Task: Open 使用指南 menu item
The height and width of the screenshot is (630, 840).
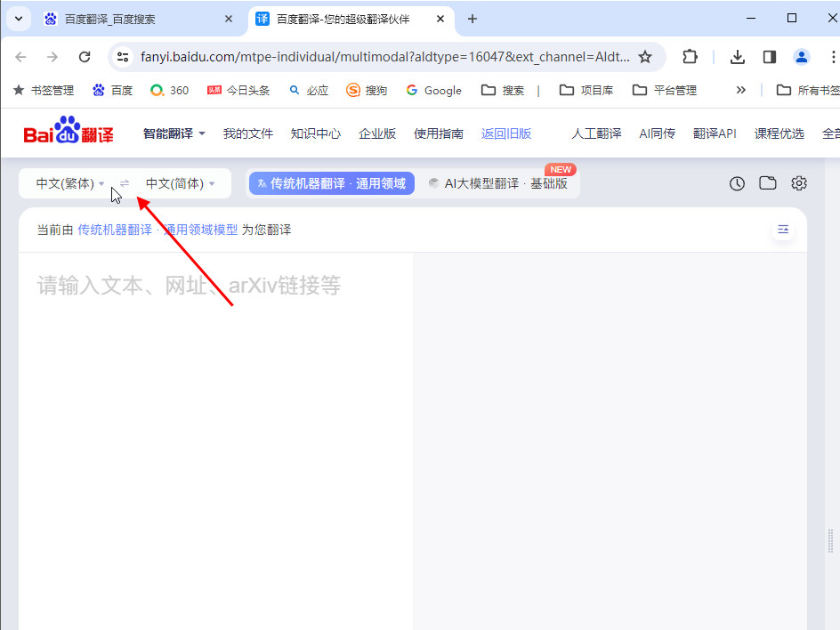Action: 438,133
